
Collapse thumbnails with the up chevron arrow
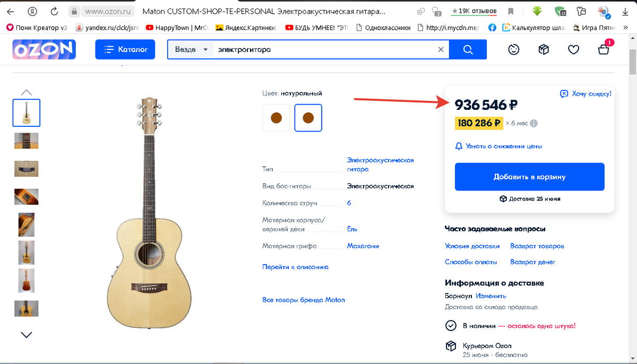(26, 92)
